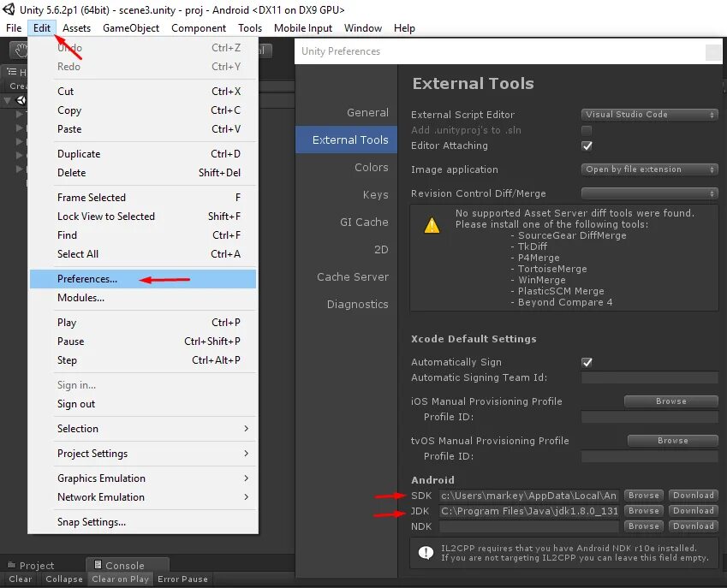This screenshot has height=588, width=727.
Task: Choose Play from the Edit menu
Action: pos(143,323)
